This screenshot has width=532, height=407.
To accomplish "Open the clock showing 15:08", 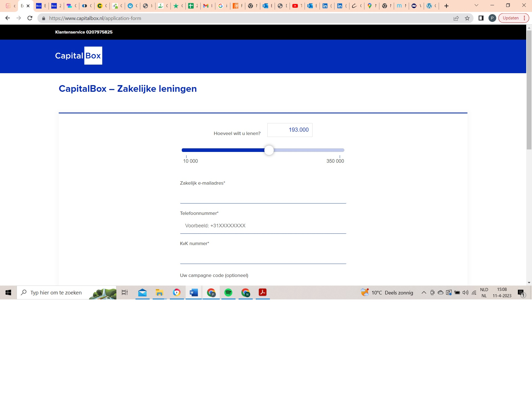I will pos(502,292).
